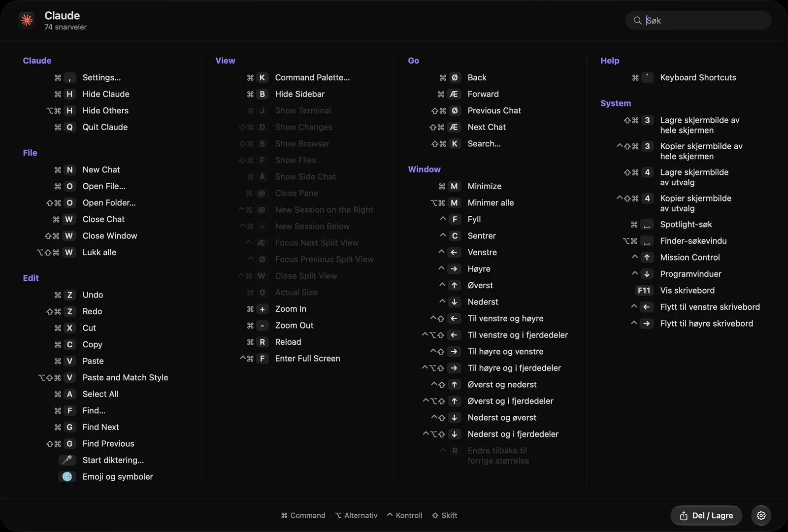Click the up arrow key icon for Øverst
This screenshot has height=532, width=788.
tap(454, 285)
